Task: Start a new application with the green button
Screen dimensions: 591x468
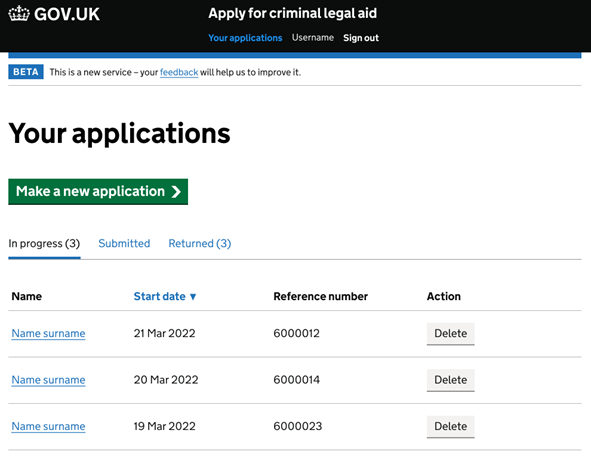Action: click(x=98, y=192)
